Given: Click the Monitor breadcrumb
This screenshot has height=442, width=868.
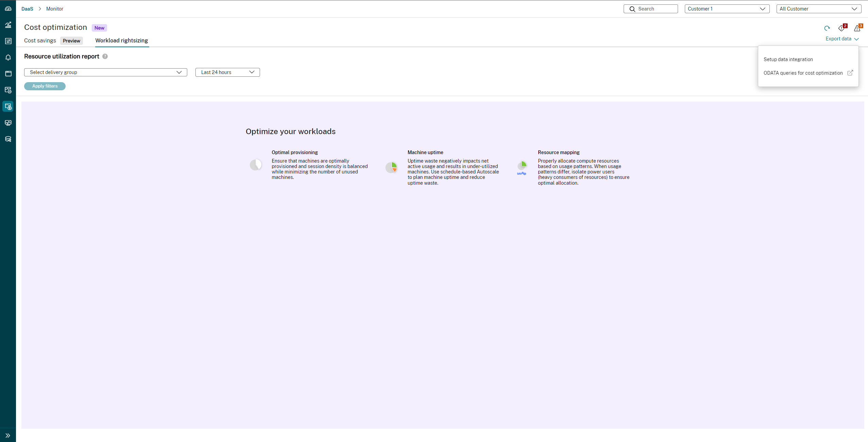Looking at the screenshot, I should click(55, 9).
